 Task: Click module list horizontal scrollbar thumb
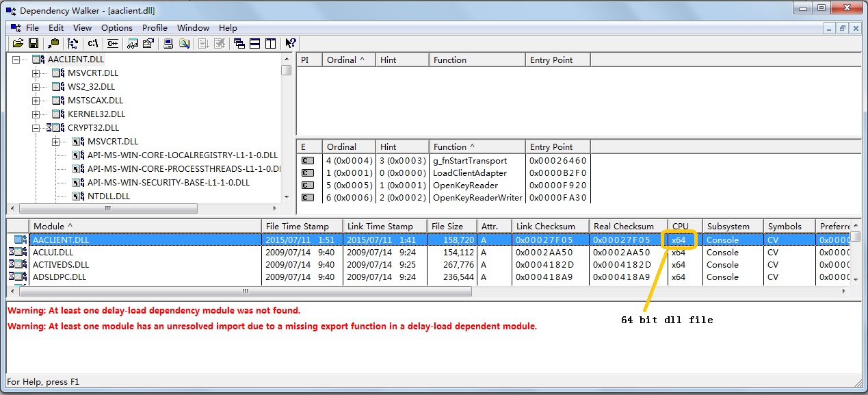coord(245,291)
